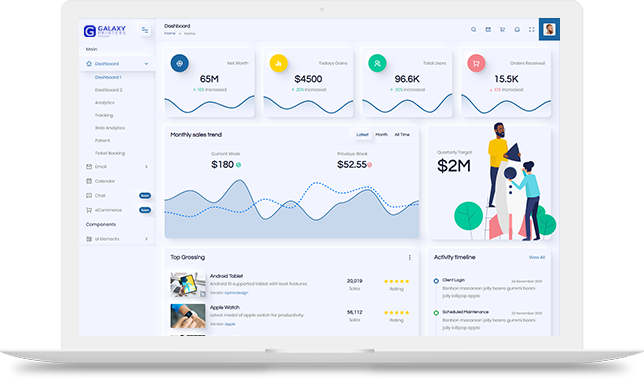Viewport: 644px width, 380px height.
Task: Click the Orders Received red cart icon
Action: click(476, 63)
